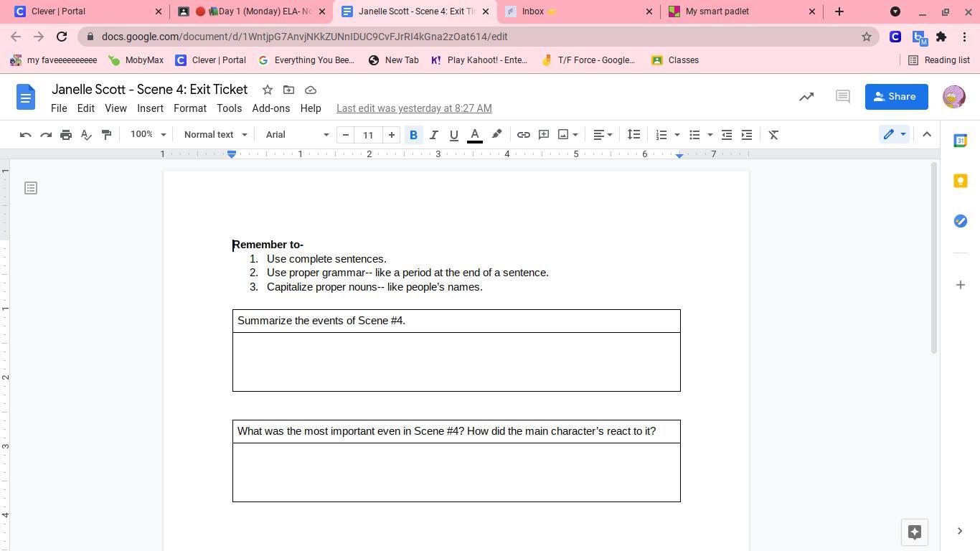Open the Insert menu
The height and width of the screenshot is (551, 980).
150,108
